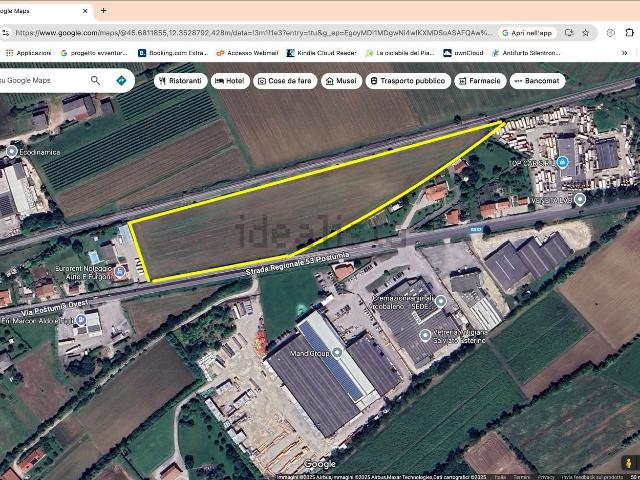Open the Kindle Cloud Reader bookmark

point(322,53)
